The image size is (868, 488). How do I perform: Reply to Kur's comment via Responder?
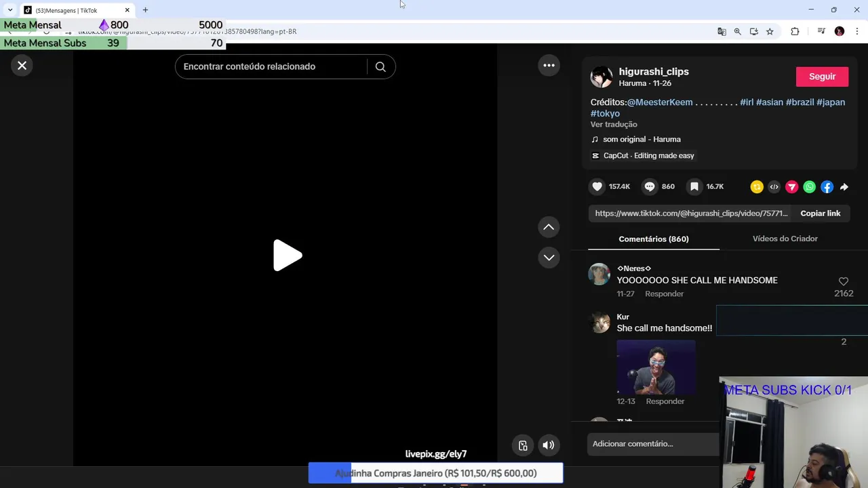tap(665, 402)
